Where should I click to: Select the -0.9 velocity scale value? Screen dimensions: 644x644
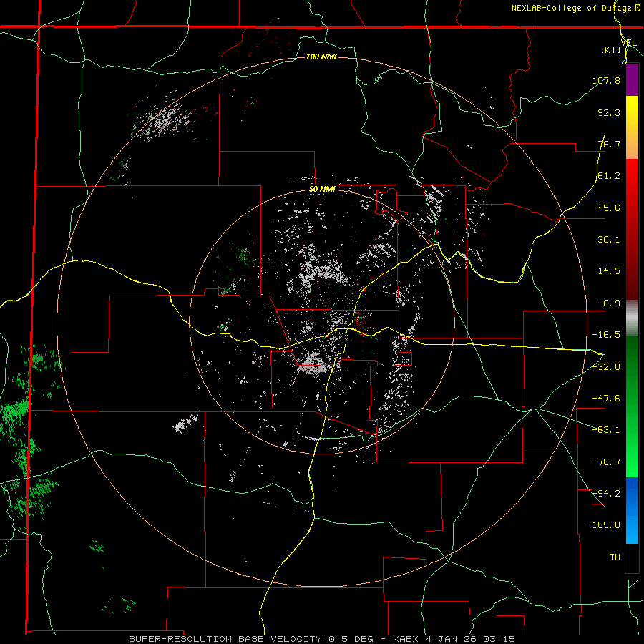(609, 303)
